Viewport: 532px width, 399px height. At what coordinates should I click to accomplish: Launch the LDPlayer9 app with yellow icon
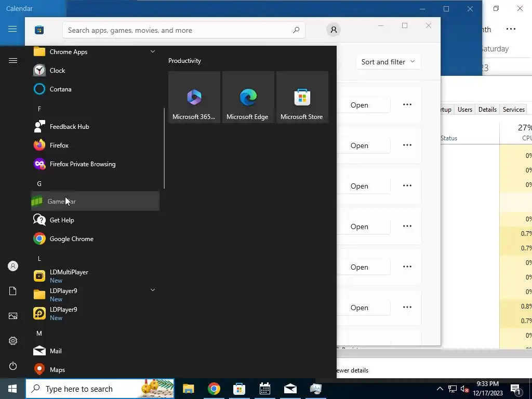coord(96,313)
